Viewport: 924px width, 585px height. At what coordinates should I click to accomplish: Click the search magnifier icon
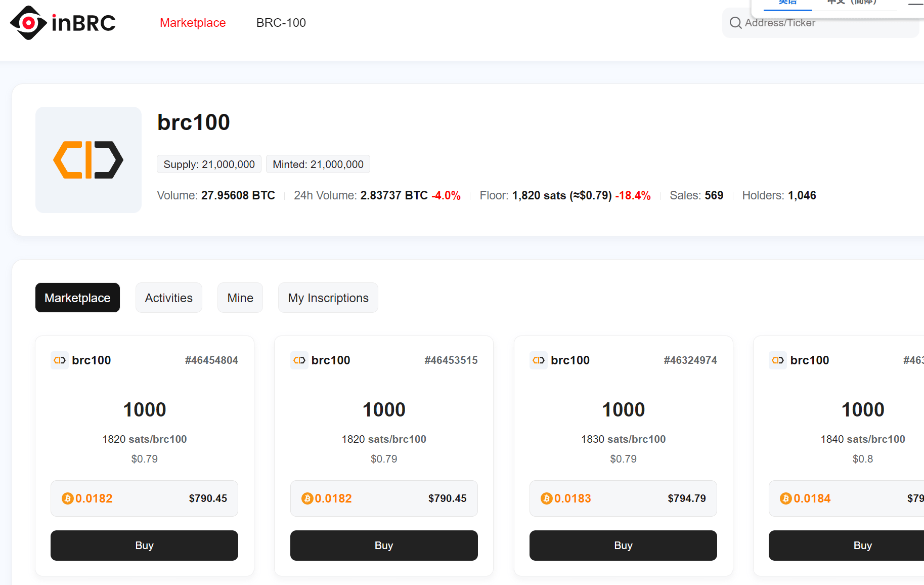click(735, 23)
